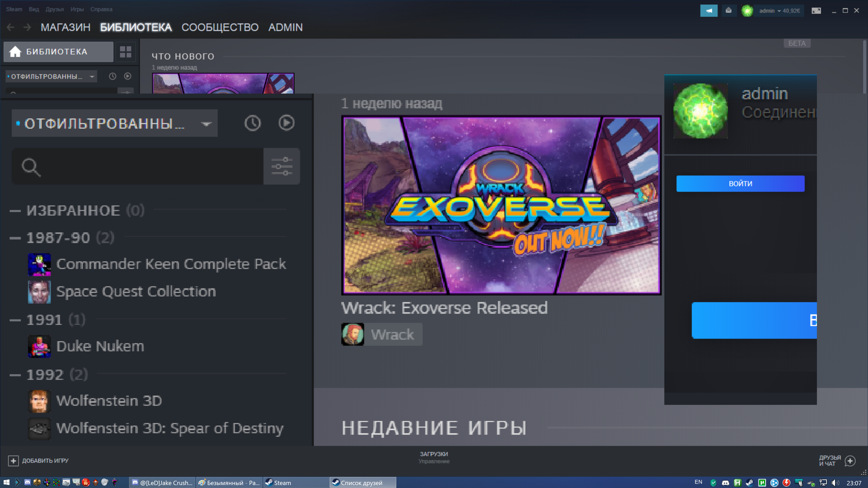Open the Магазин tab
This screenshot has width=868, height=488.
[65, 27]
